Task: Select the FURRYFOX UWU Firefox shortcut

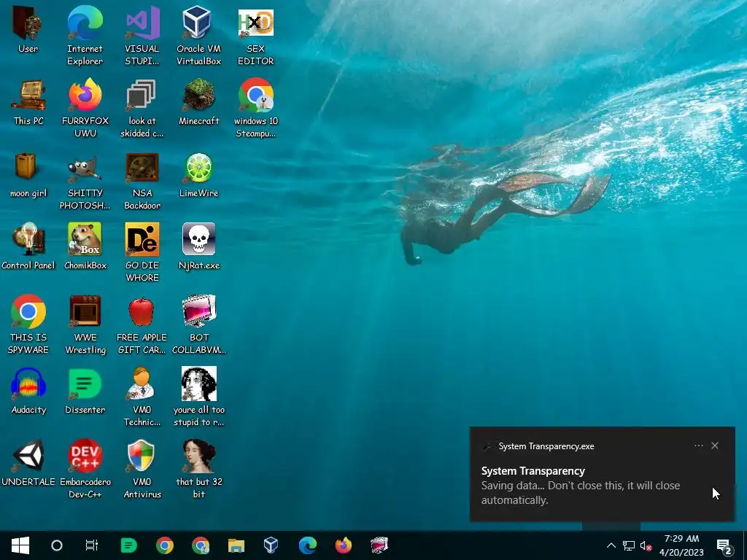Action: pyautogui.click(x=85, y=108)
